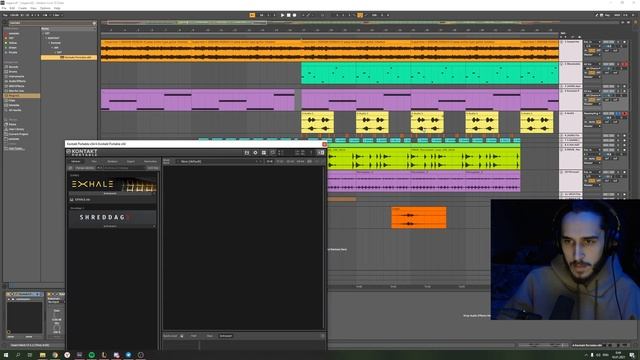640x360 pixels.
Task: Start playback with the transport Play button
Action: click(x=282, y=15)
